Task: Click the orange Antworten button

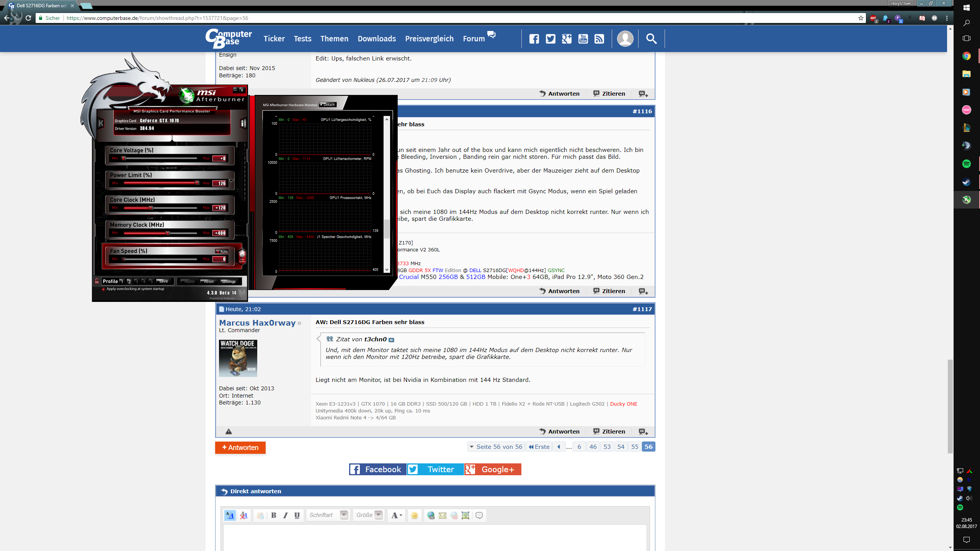Action: 240,447
